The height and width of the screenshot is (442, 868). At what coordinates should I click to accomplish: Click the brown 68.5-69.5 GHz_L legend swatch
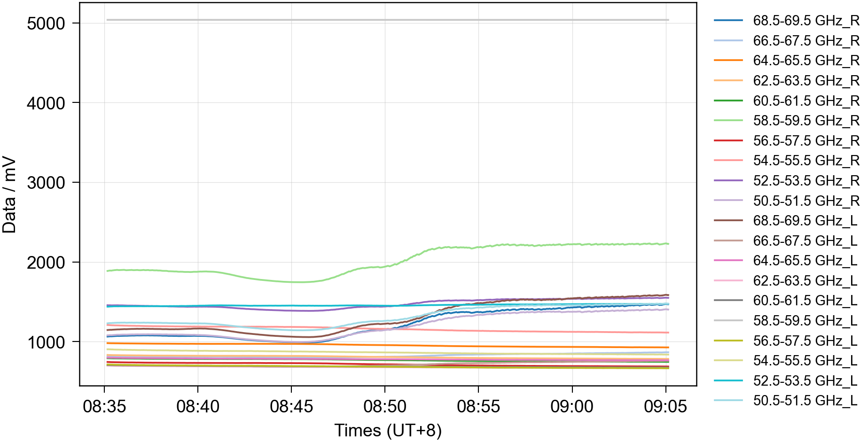(728, 221)
